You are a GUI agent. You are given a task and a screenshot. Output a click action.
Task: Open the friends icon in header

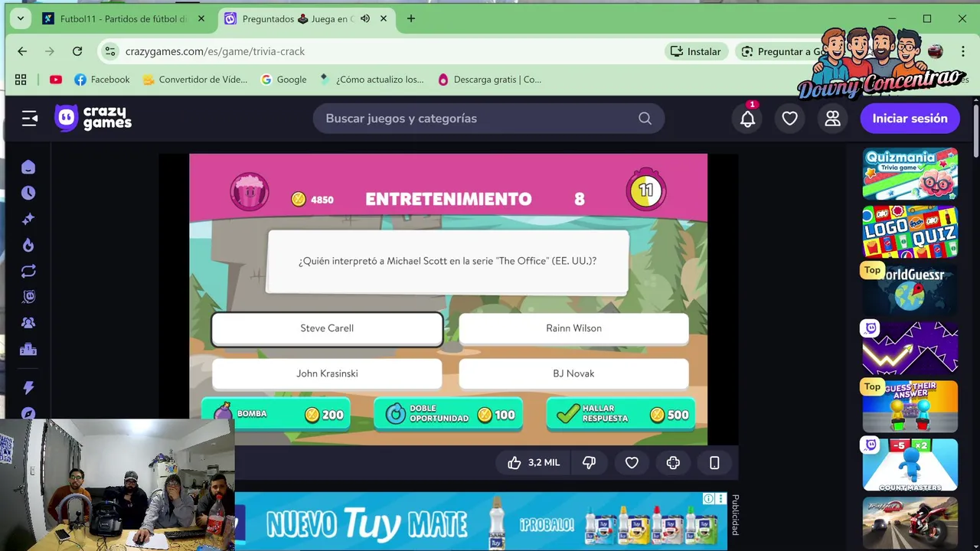point(832,119)
